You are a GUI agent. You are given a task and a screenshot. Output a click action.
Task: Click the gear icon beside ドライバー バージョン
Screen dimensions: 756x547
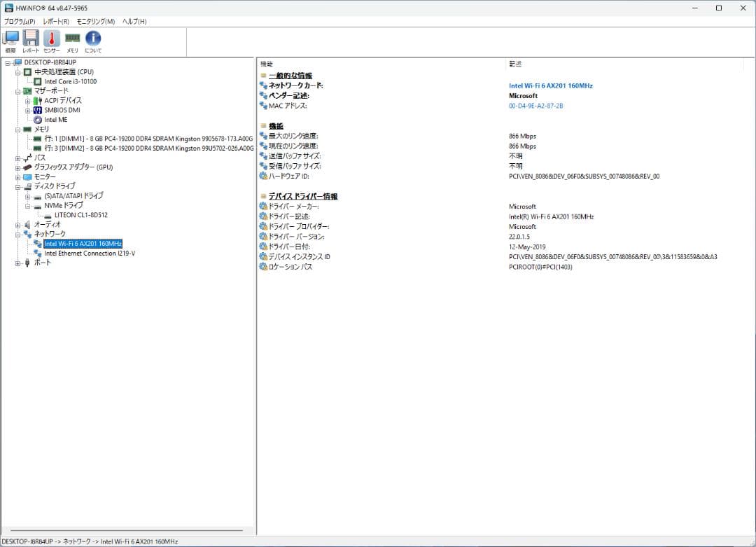[x=263, y=236]
